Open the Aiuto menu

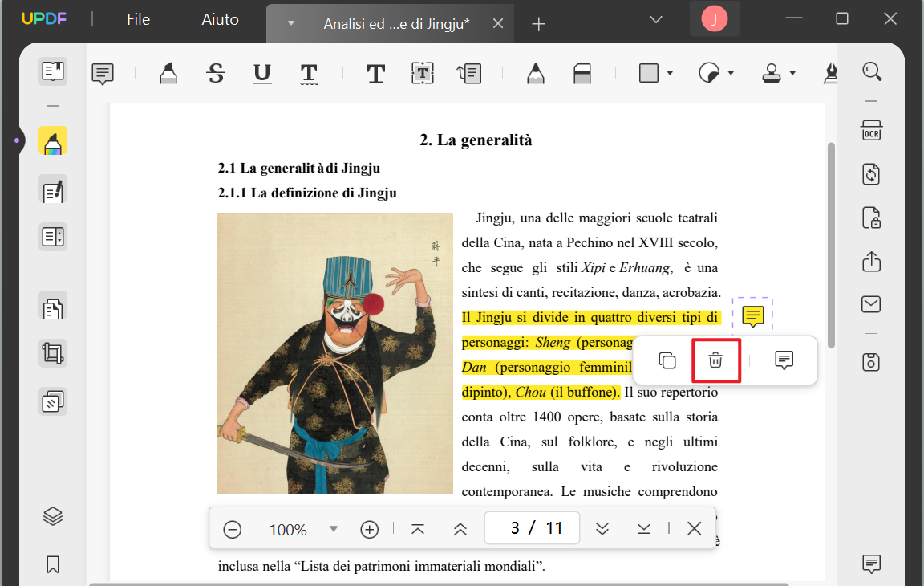pyautogui.click(x=220, y=19)
